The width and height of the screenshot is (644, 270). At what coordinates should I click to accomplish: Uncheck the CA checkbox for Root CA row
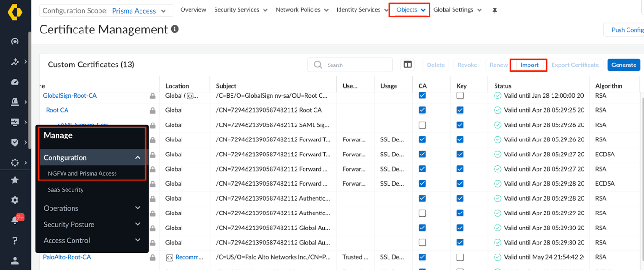422,110
